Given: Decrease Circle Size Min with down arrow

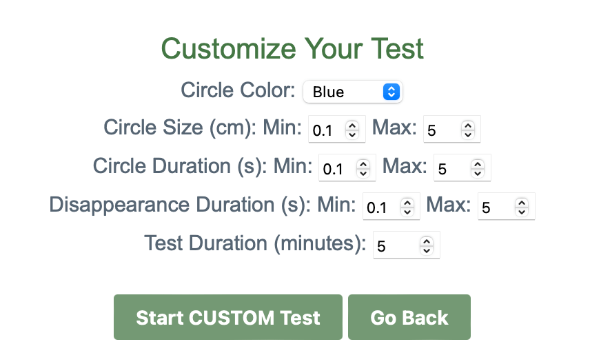Looking at the screenshot, I should pos(352,133).
